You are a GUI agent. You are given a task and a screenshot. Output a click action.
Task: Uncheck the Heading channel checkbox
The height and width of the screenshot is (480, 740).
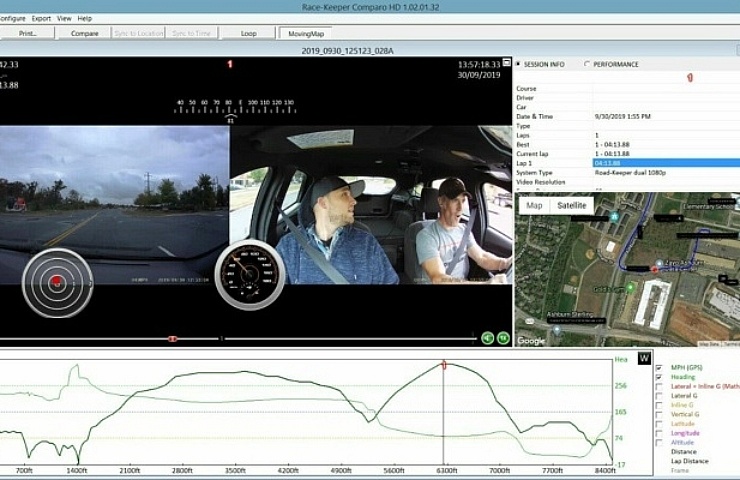[x=659, y=377]
